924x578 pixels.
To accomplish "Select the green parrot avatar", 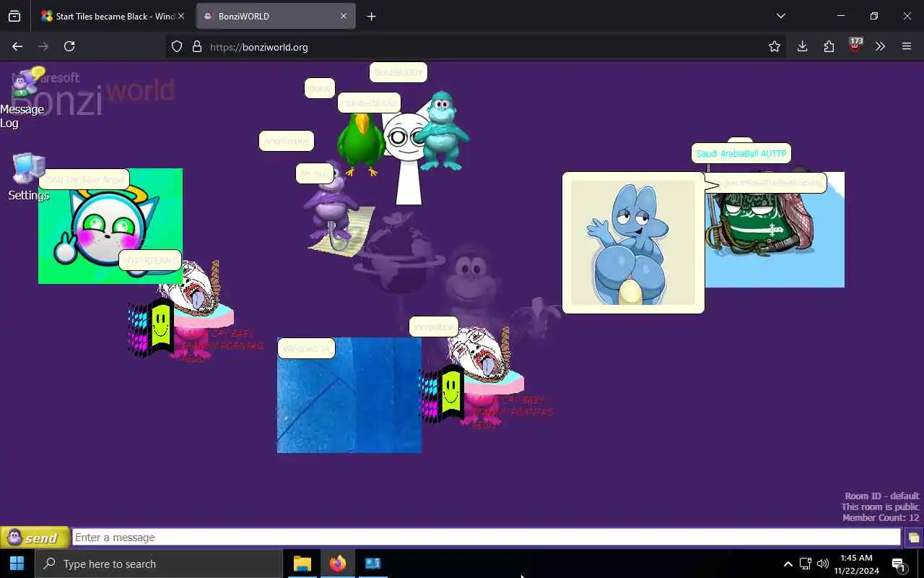I will pos(361,144).
